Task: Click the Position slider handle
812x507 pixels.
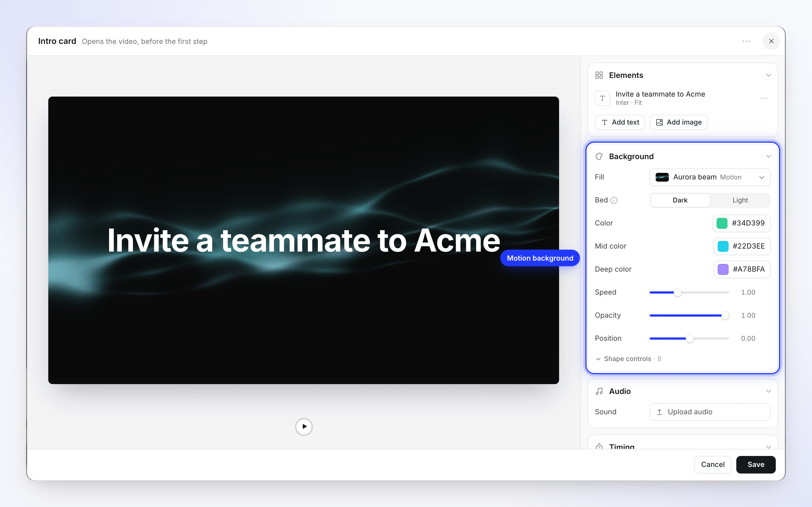Action: pos(689,339)
